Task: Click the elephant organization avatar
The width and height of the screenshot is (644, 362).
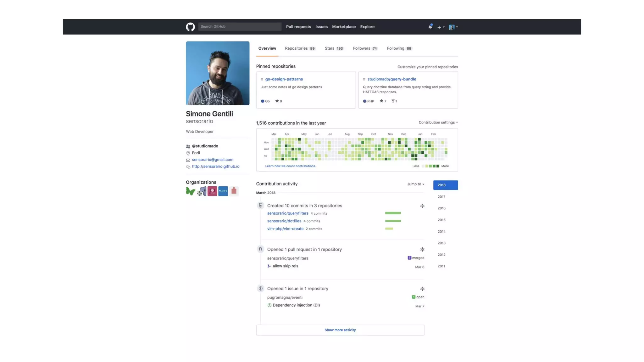Action: click(202, 191)
